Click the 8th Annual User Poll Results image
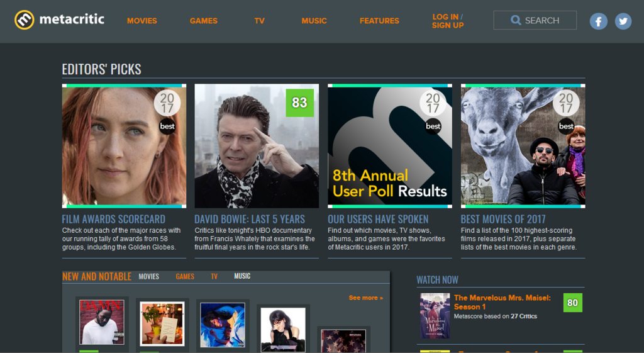Image resolution: width=644 pixels, height=353 pixels. [390, 146]
